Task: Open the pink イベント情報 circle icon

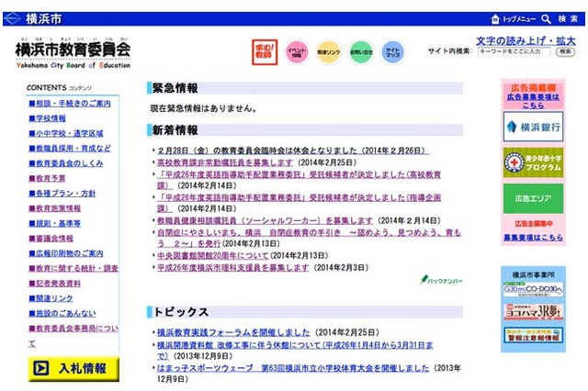Action: tap(297, 52)
